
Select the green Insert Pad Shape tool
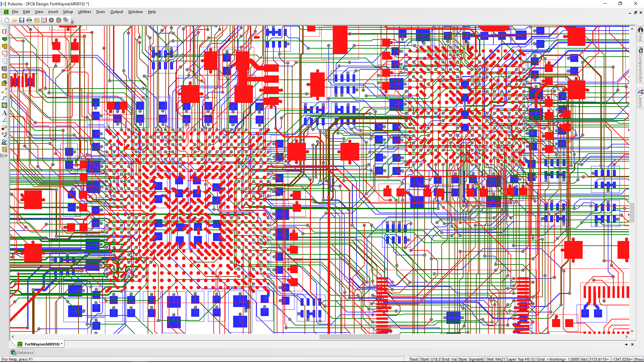pyautogui.click(x=4, y=39)
